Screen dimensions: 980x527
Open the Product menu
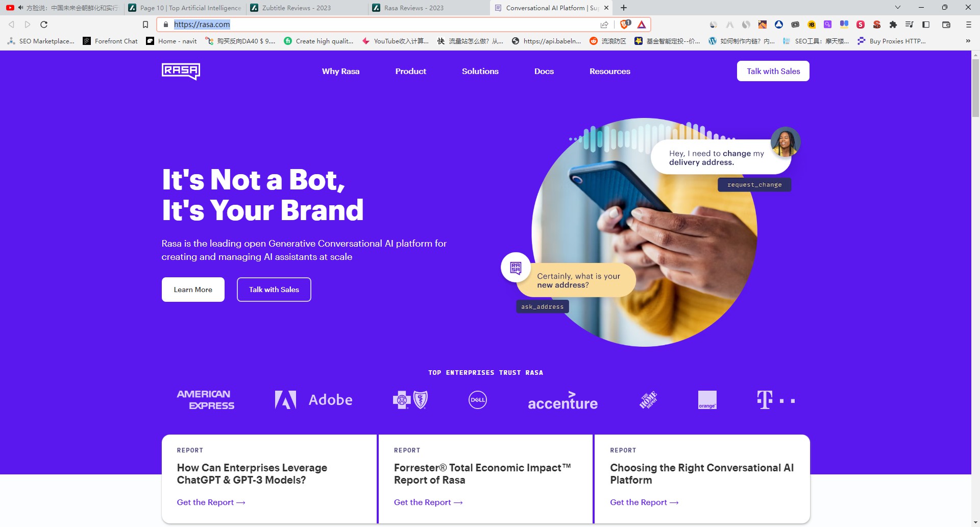410,71
